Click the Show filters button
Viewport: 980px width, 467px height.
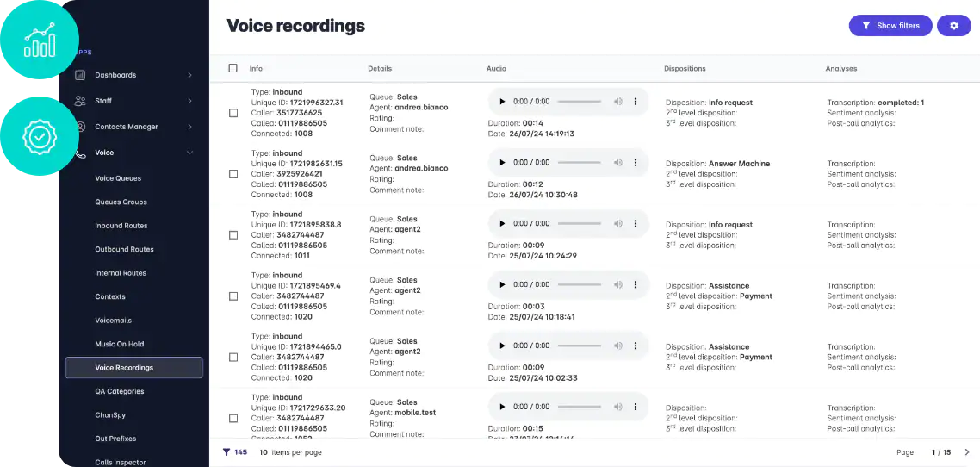(890, 26)
